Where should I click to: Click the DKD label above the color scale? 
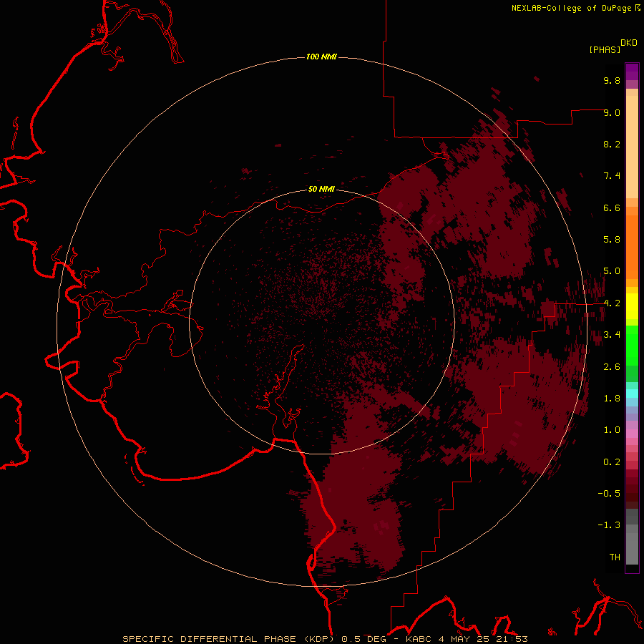(x=629, y=43)
